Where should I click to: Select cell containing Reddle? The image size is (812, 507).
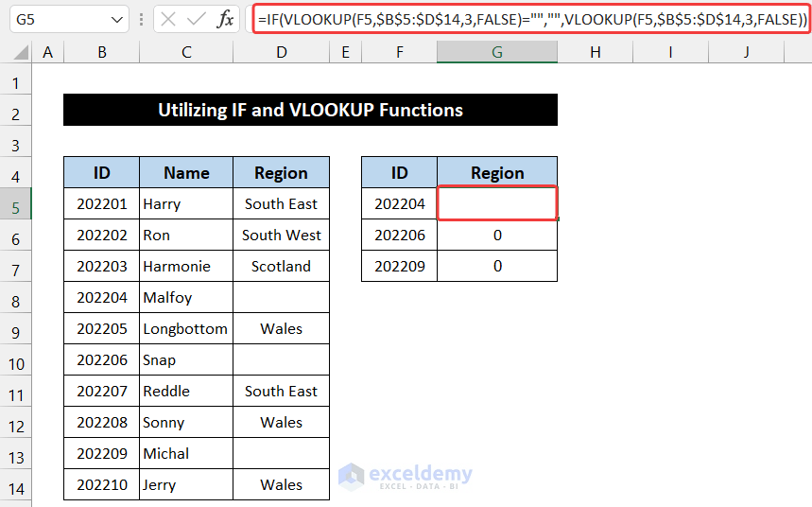click(186, 391)
